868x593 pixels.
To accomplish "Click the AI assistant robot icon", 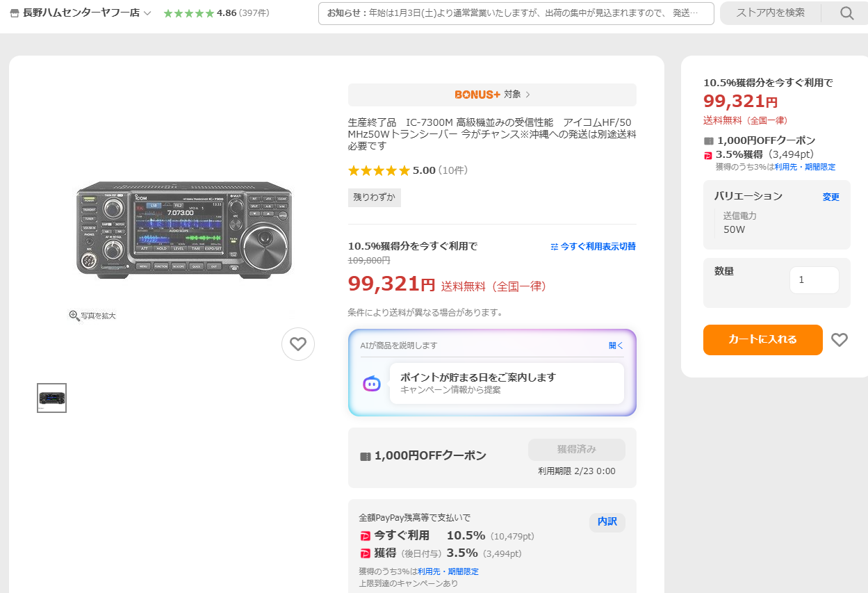I will (x=372, y=383).
